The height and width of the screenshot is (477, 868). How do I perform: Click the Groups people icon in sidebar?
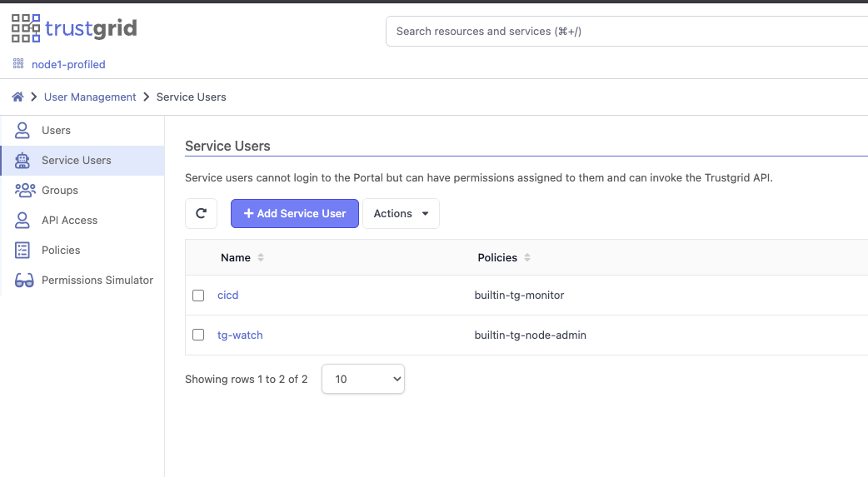25,190
